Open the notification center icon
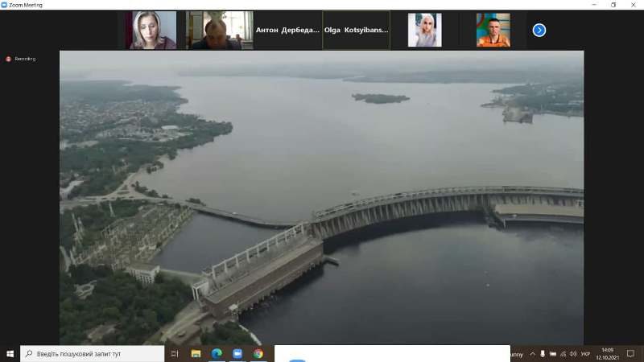The image size is (644, 362). tap(630, 354)
